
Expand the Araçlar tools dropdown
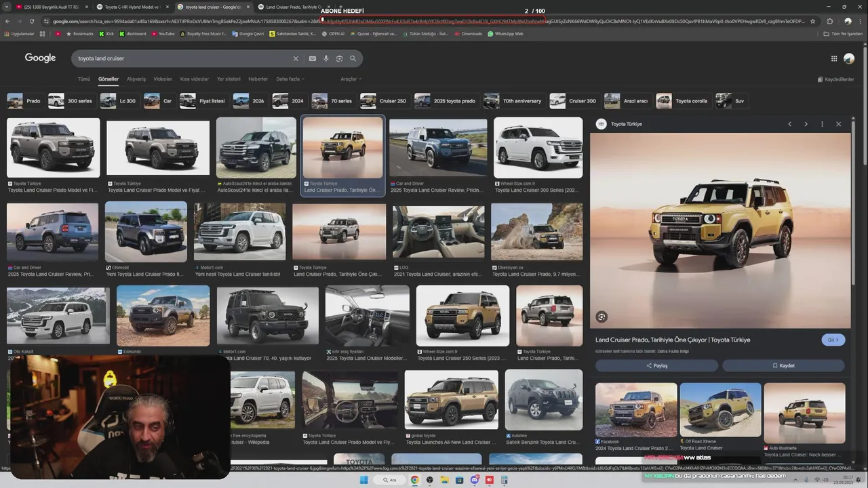[351, 79]
